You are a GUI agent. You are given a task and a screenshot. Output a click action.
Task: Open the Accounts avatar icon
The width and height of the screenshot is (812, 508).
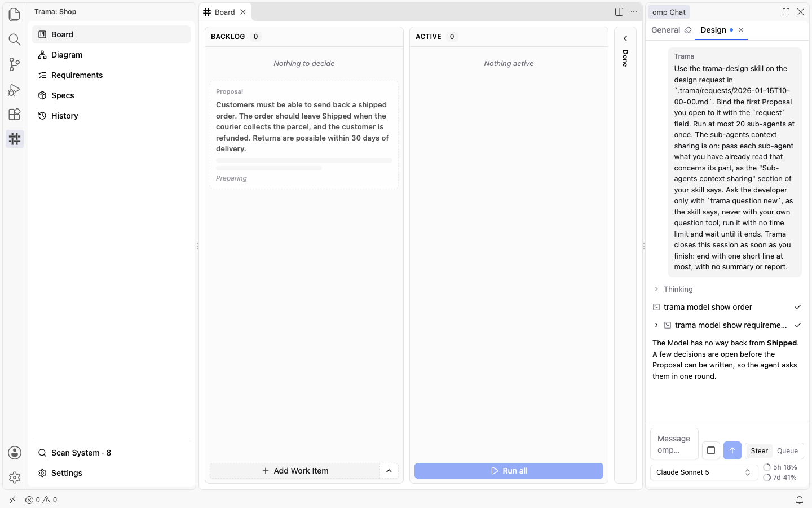15,453
